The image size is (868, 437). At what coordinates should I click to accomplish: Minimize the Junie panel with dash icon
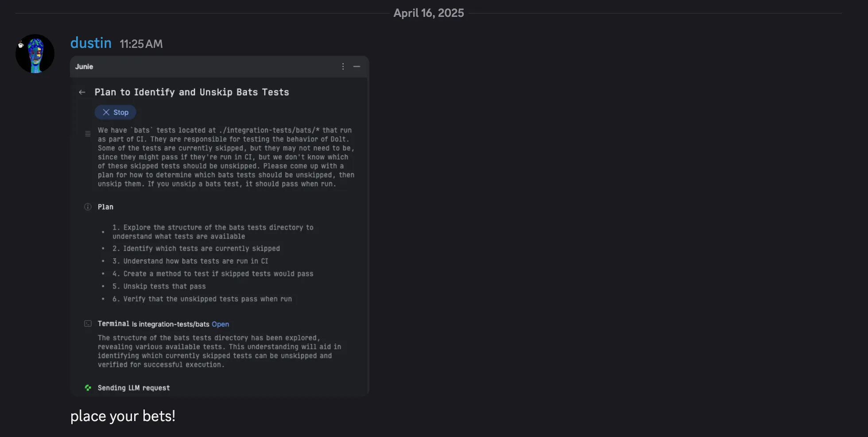356,66
